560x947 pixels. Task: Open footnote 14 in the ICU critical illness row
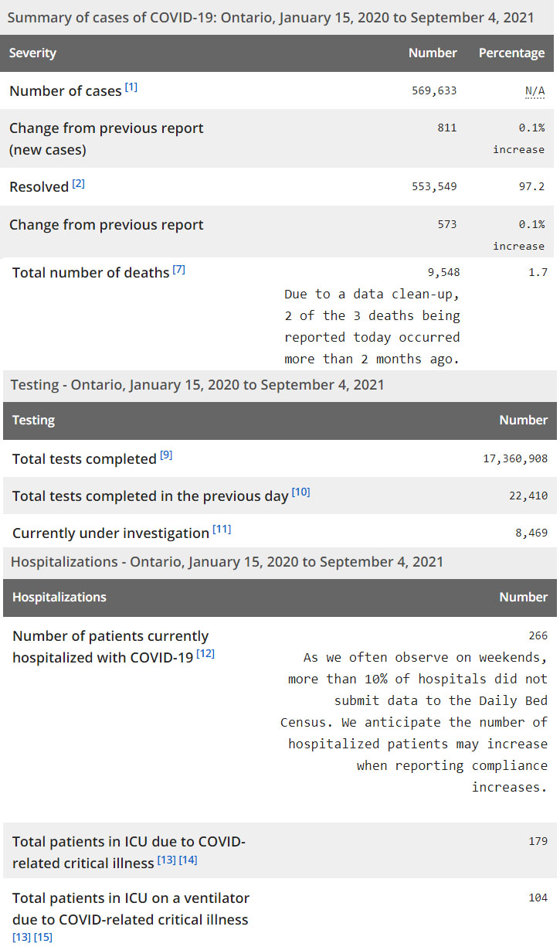[x=188, y=860]
